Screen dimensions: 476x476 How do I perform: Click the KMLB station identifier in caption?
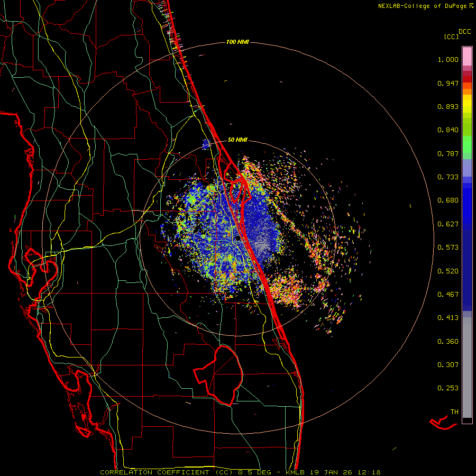pyautogui.click(x=296, y=472)
